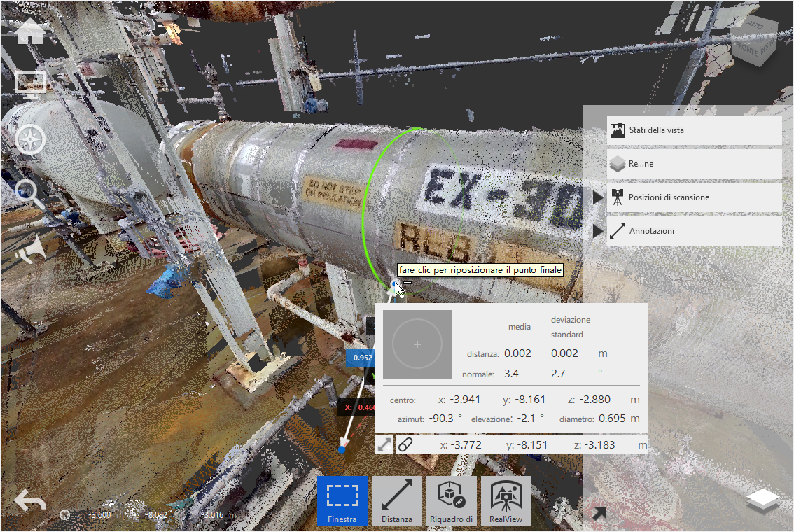
Task: Select the magnifier zoom tool
Action: pos(29,194)
